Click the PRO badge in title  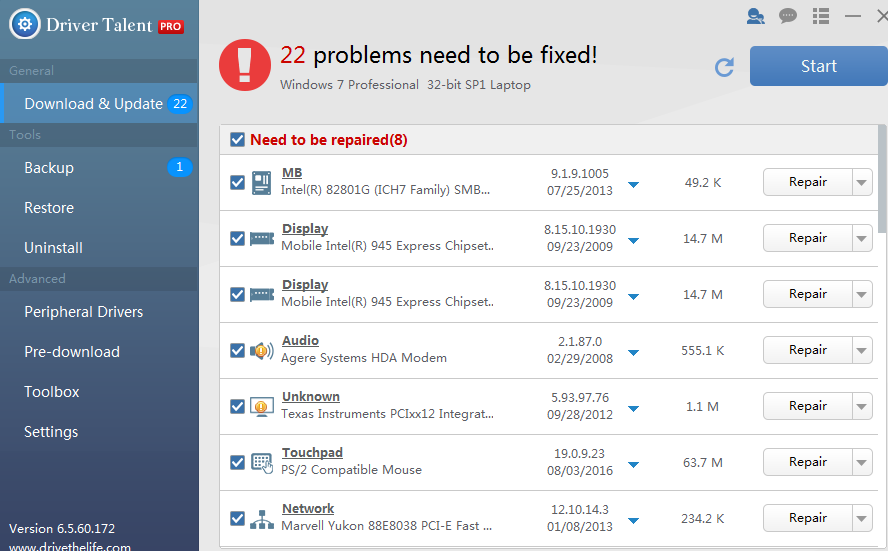click(170, 27)
